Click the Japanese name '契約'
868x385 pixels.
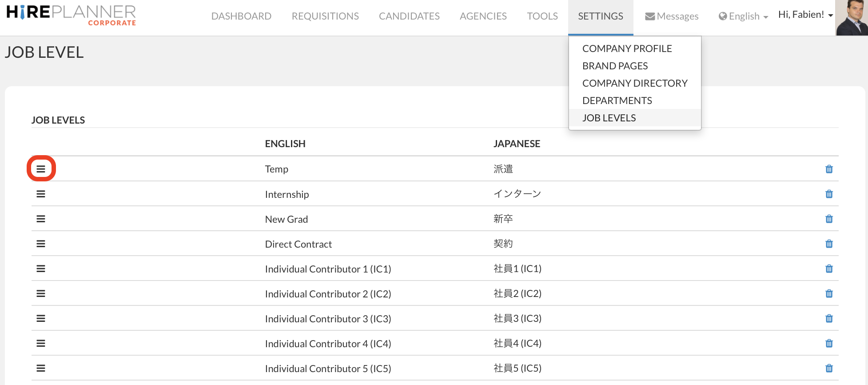point(503,244)
